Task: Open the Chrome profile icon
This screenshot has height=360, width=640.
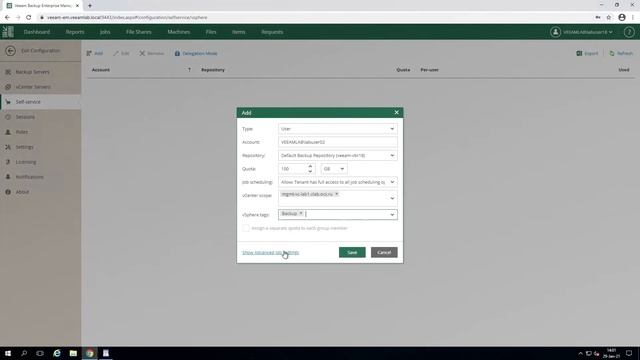Action: click(622, 18)
